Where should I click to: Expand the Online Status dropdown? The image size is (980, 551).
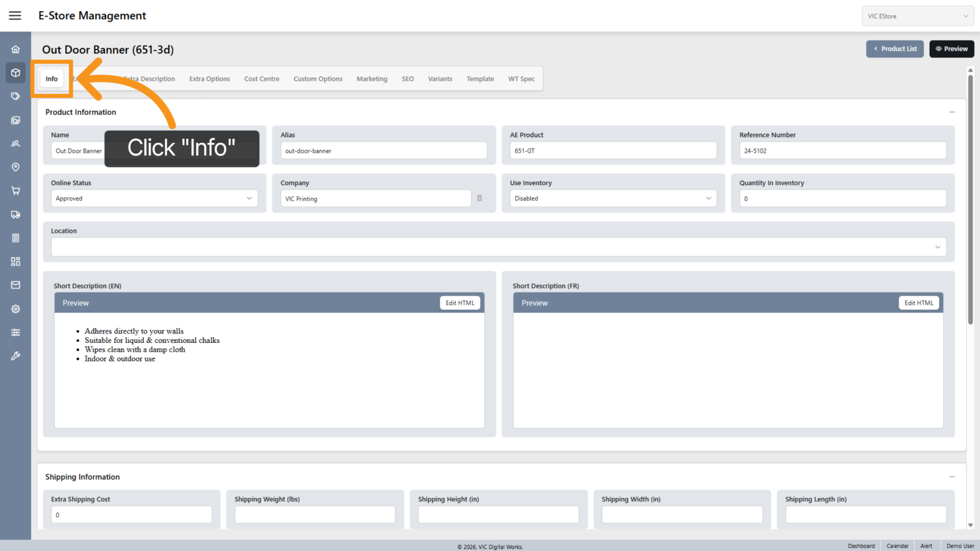pos(154,198)
